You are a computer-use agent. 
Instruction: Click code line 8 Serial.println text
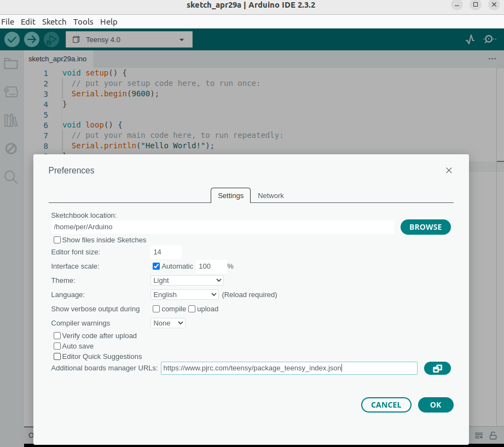tap(143, 146)
